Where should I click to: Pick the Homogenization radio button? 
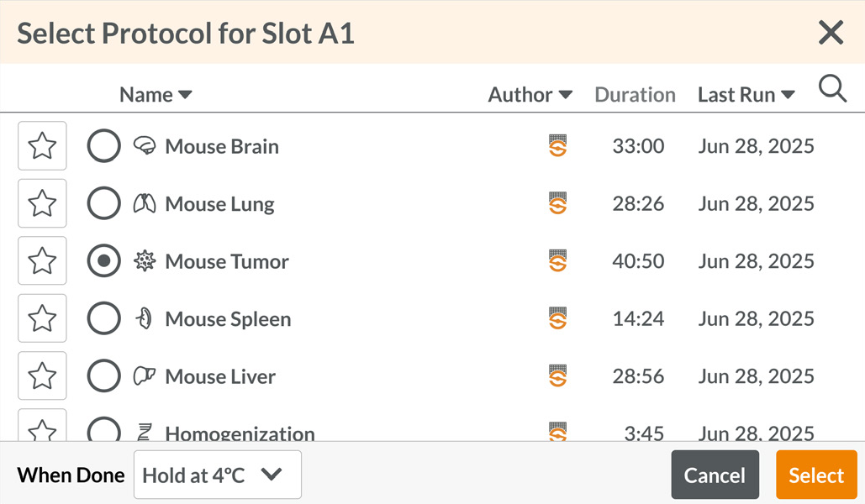coord(103,429)
